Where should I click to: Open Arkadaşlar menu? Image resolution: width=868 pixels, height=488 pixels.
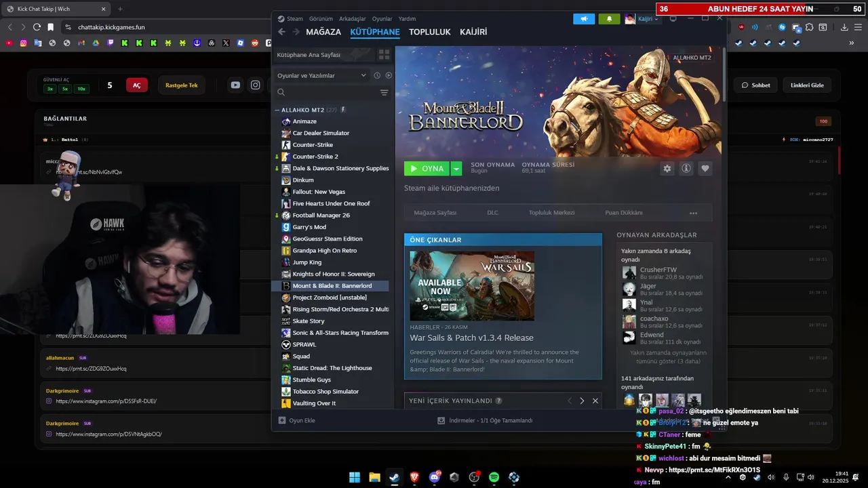pos(353,19)
